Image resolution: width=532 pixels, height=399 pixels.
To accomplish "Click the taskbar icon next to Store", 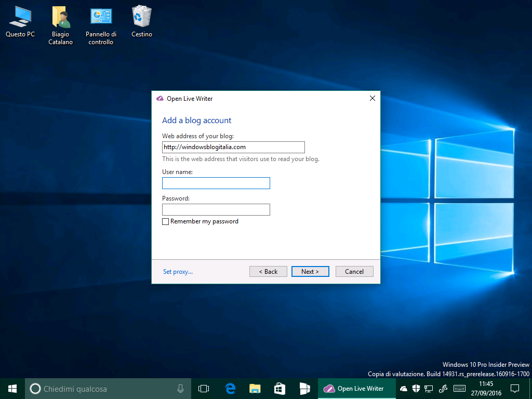I will pyautogui.click(x=304, y=389).
